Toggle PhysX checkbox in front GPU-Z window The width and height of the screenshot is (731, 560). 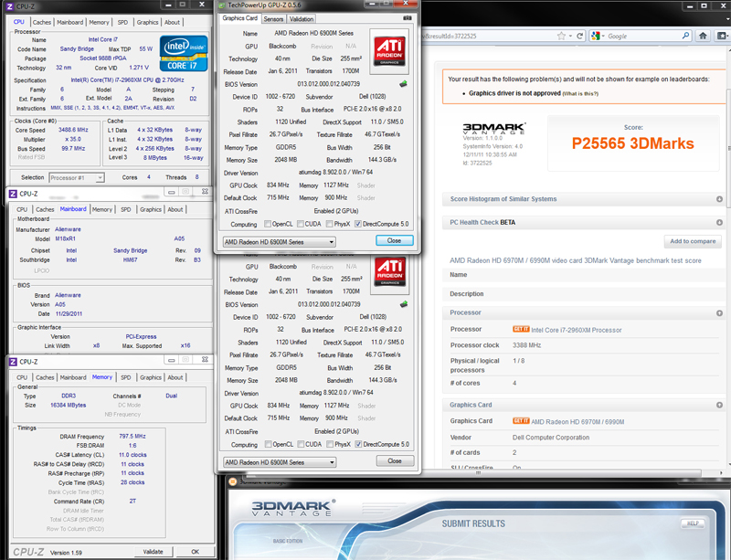330,224
